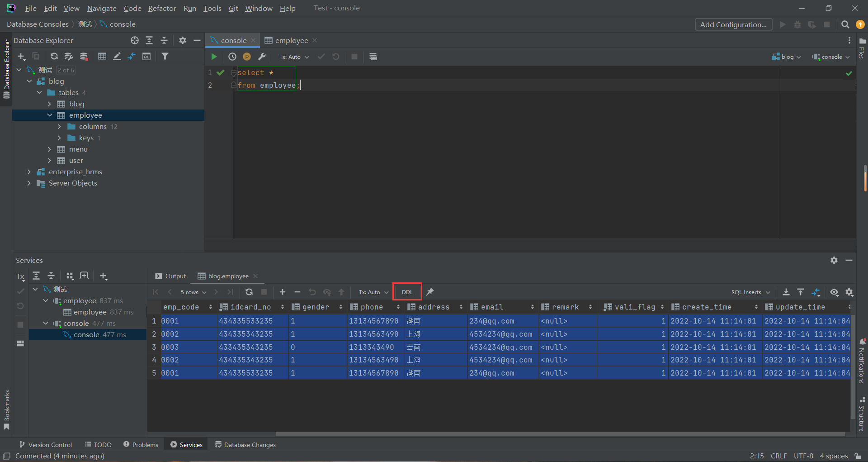Collapse the blog schema node

tap(29, 81)
